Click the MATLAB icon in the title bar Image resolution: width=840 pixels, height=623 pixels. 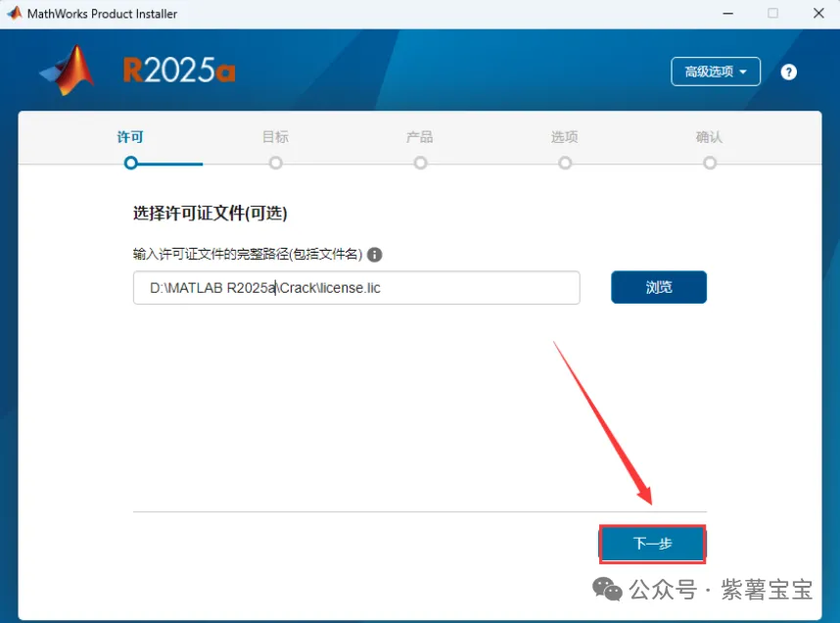(x=14, y=14)
